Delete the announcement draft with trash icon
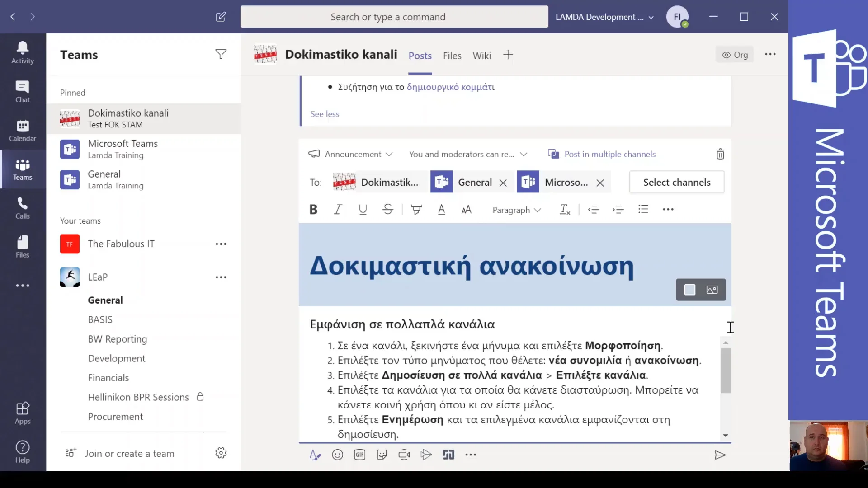 pos(720,154)
